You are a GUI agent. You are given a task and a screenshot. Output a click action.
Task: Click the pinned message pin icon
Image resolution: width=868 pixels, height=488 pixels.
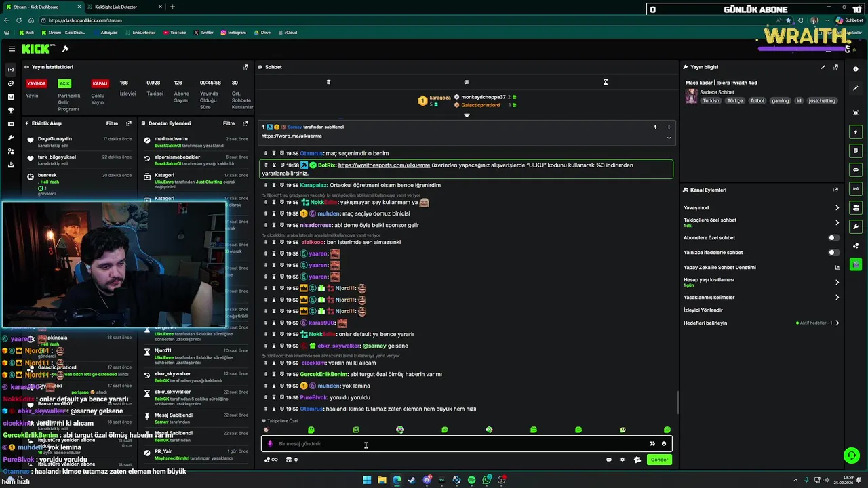655,127
